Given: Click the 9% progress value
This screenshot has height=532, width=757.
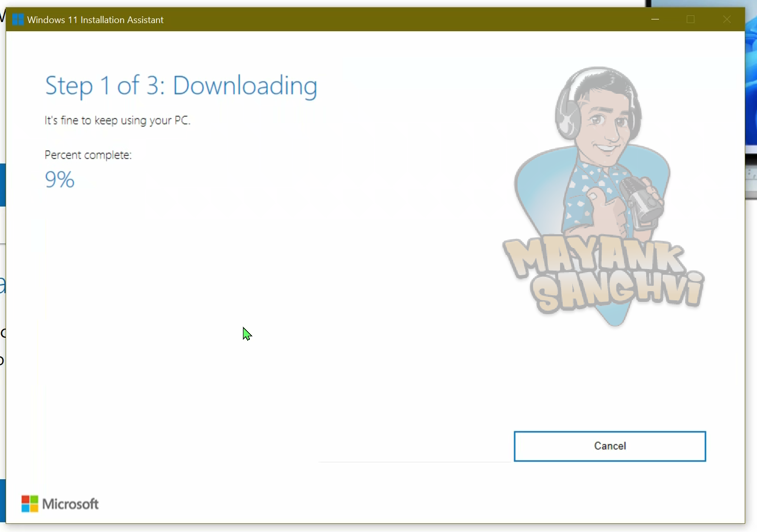Looking at the screenshot, I should [59, 179].
